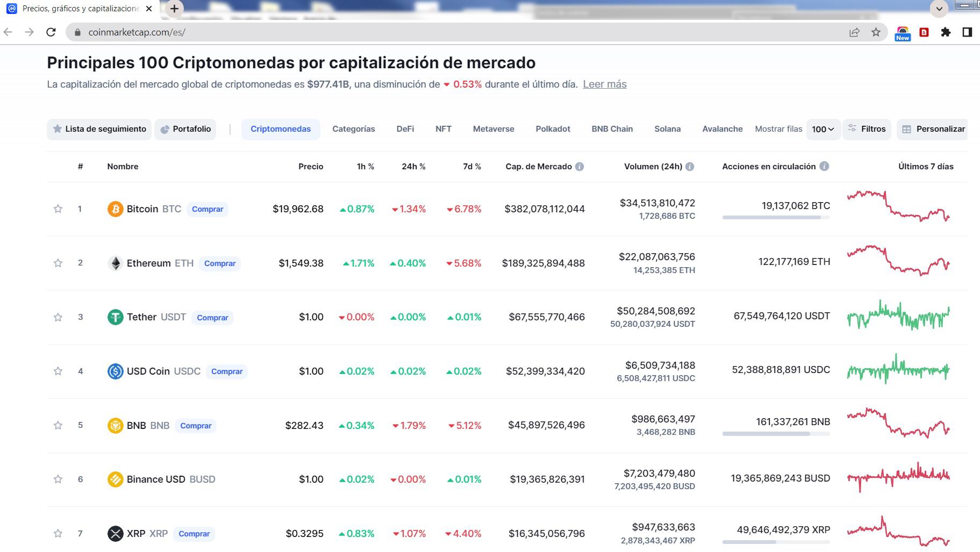The height and width of the screenshot is (552, 980).
Task: Click the XRP circulating supply progress bar
Action: click(776, 542)
